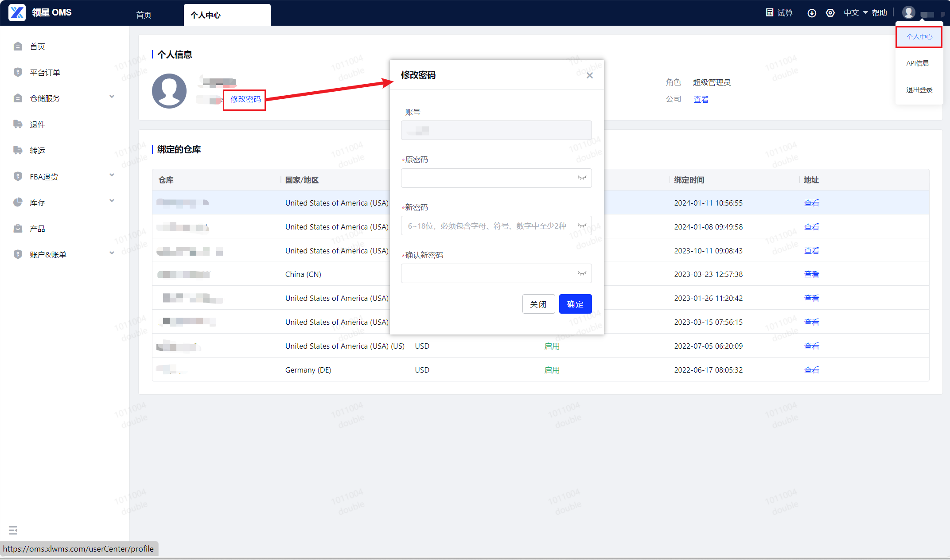Open the settings gear icon in header
The height and width of the screenshot is (560, 950).
click(x=830, y=13)
